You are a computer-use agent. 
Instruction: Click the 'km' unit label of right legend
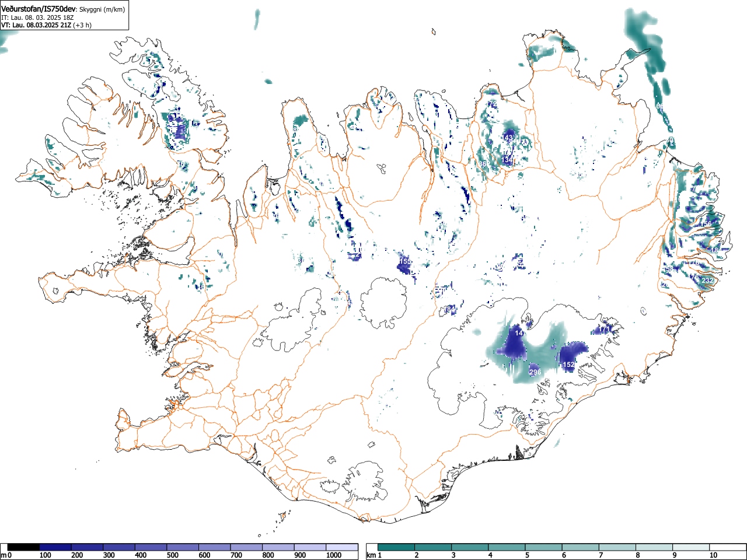(x=371, y=555)
